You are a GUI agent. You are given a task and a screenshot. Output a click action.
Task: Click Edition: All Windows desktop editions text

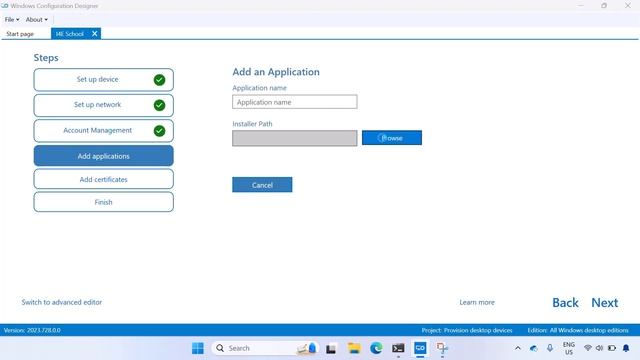578,330
